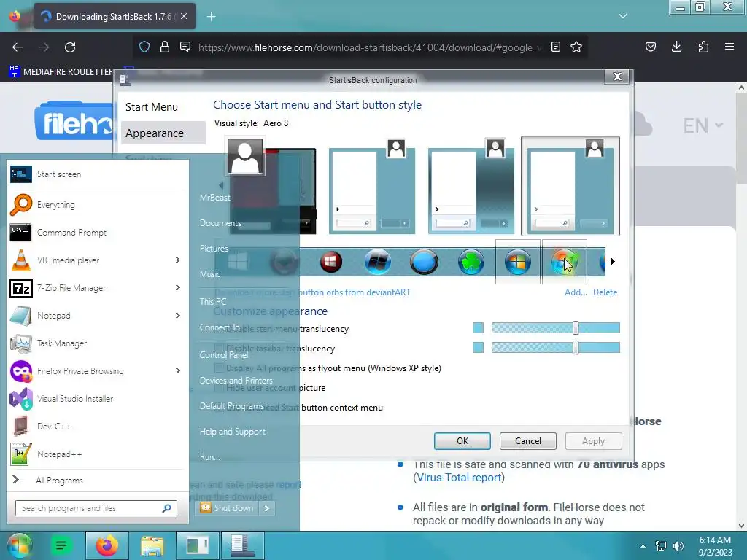The height and width of the screenshot is (560, 747).
Task: Save page to Pocket
Action: 650,47
